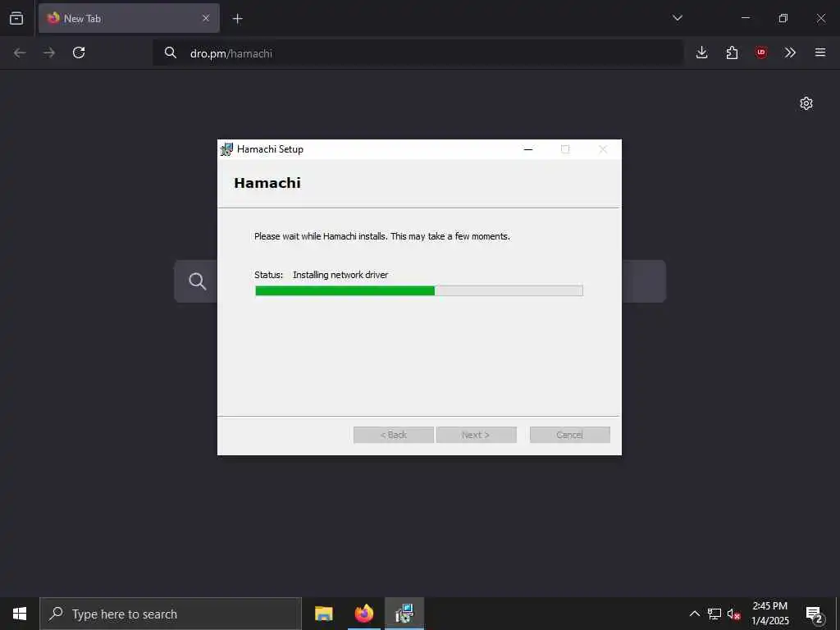Viewport: 840px width, 630px height.
Task: Open the network status tray icon
Action: click(714, 614)
